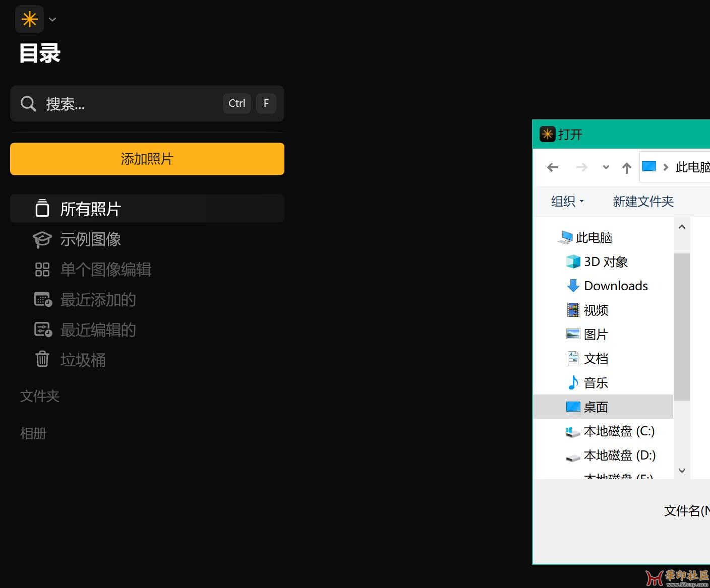Viewport: 710px width, 588px height.
Task: Open 单个图像编辑 grid icon item
Action: click(x=105, y=270)
